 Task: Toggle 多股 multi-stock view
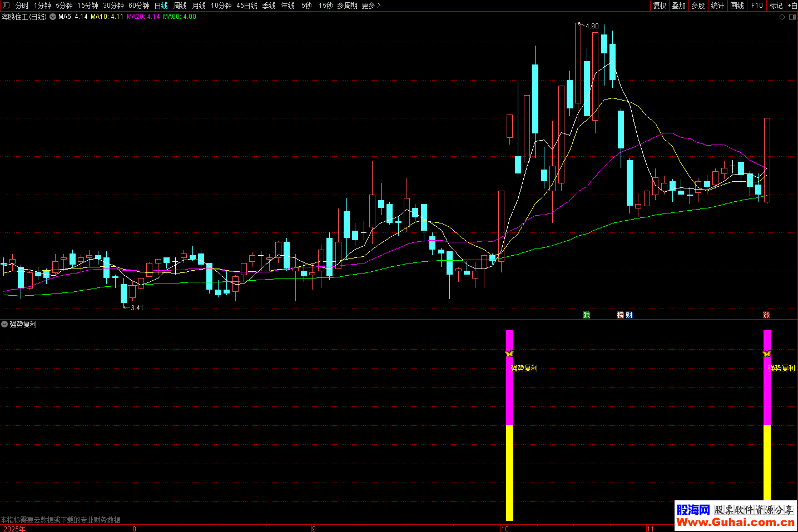698,6
